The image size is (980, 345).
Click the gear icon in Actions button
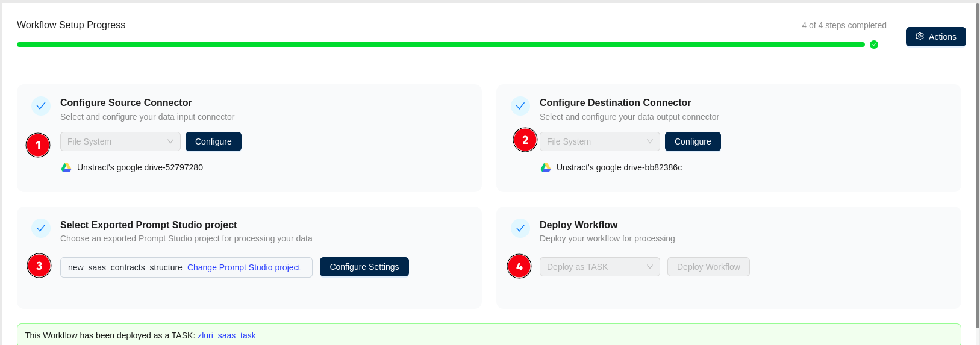click(920, 37)
